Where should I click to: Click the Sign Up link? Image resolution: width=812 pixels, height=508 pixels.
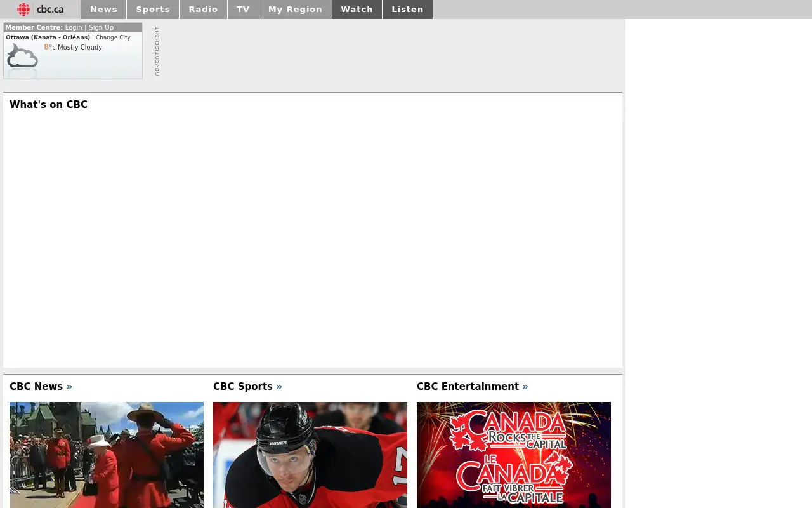coord(101,28)
